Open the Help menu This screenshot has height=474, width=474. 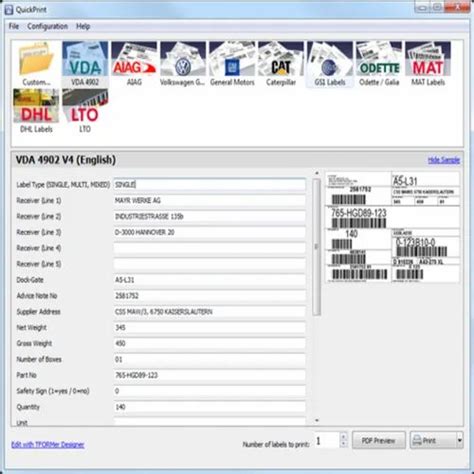pyautogui.click(x=83, y=26)
